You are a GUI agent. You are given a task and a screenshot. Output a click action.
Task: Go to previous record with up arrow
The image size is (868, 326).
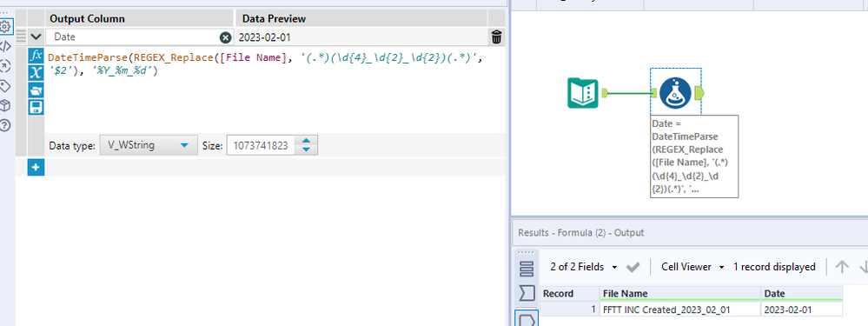(x=841, y=267)
